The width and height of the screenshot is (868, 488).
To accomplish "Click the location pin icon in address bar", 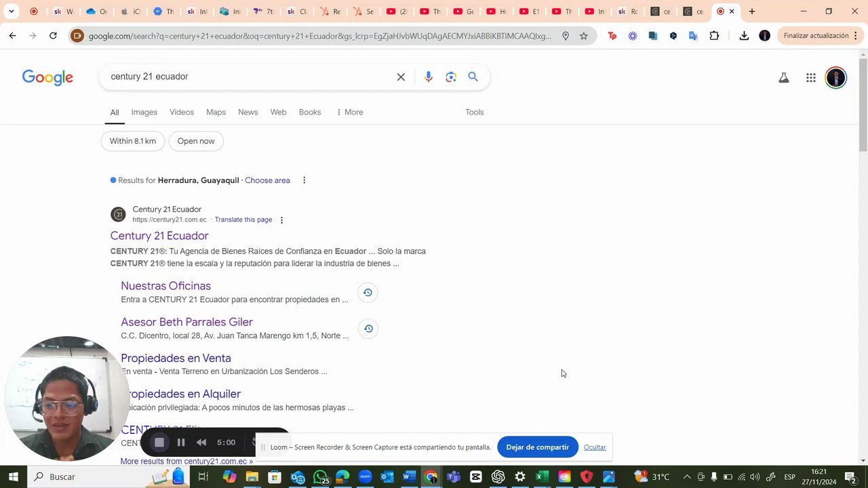I will pos(566,36).
